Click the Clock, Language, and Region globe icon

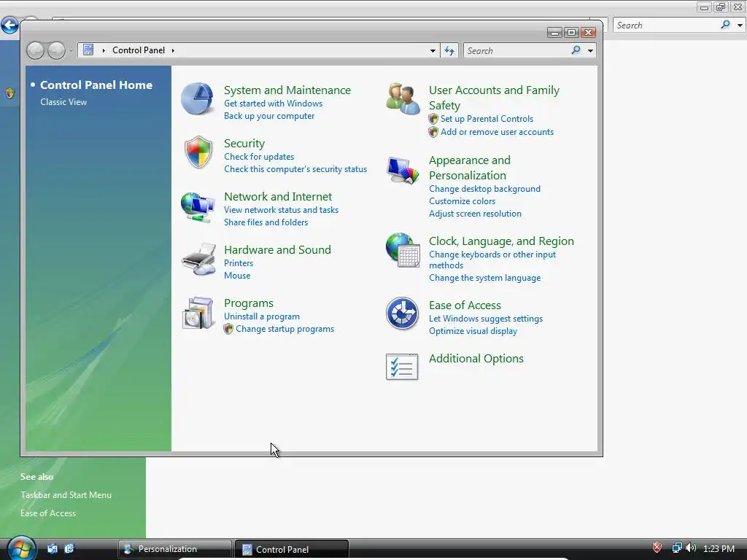coord(403,250)
